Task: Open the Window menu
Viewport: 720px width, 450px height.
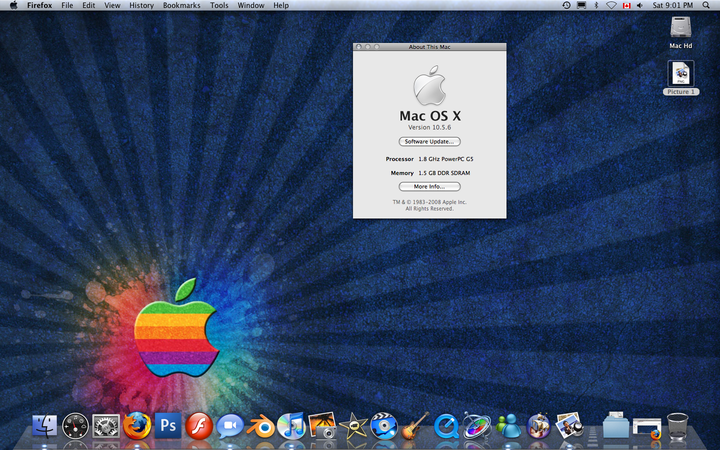Action: [251, 6]
